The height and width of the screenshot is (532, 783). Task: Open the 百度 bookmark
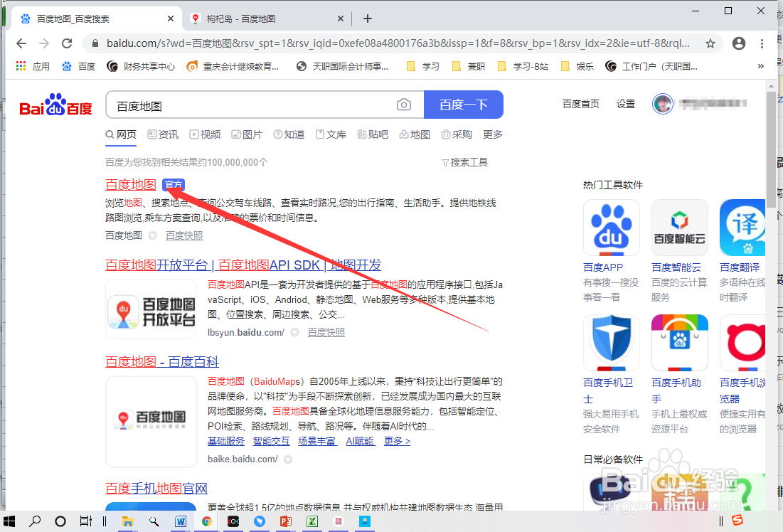[78, 66]
